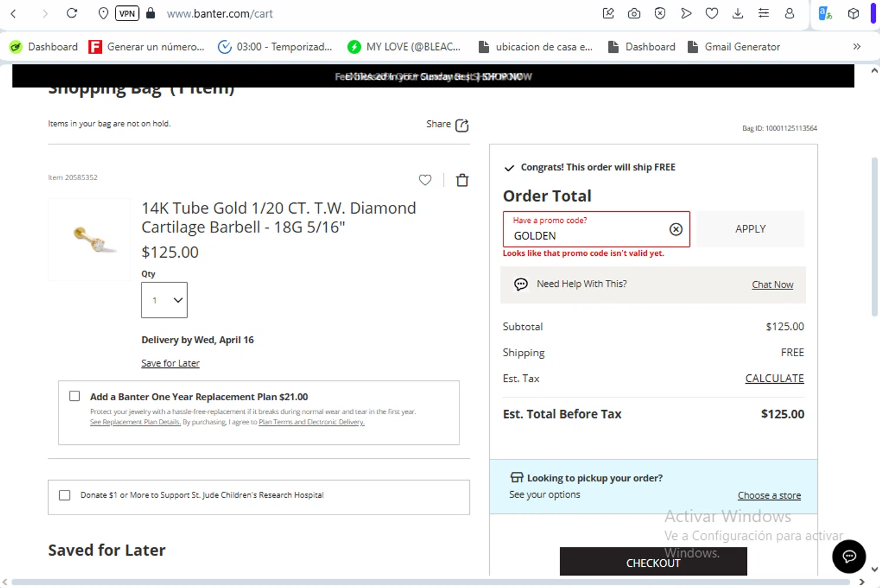Open the user account profile icon

[790, 13]
